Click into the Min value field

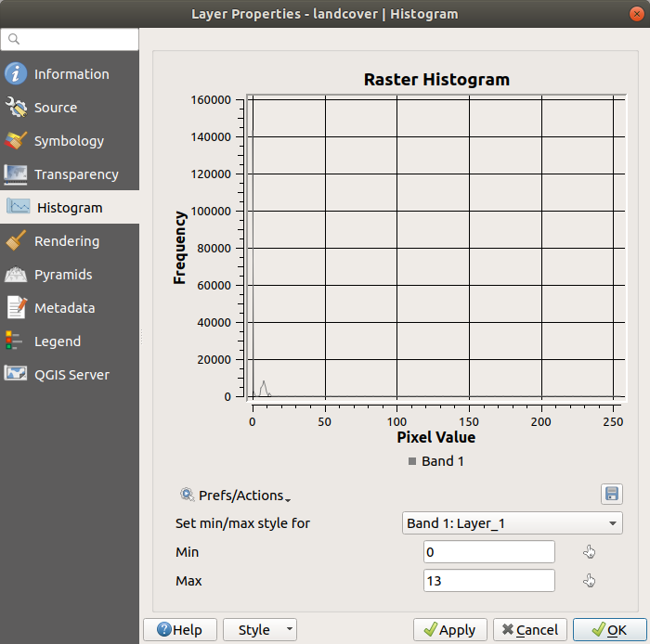[x=488, y=552]
